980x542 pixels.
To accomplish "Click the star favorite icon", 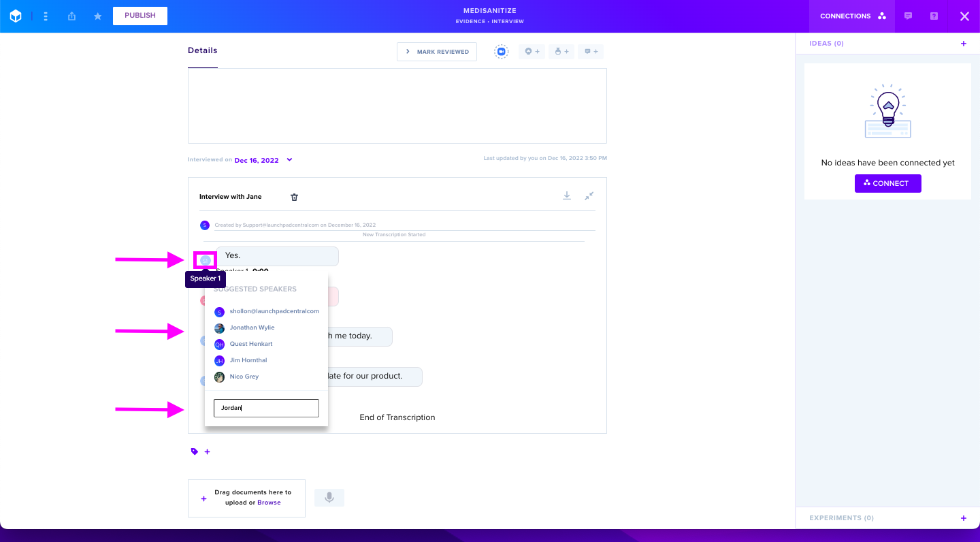I will [97, 16].
